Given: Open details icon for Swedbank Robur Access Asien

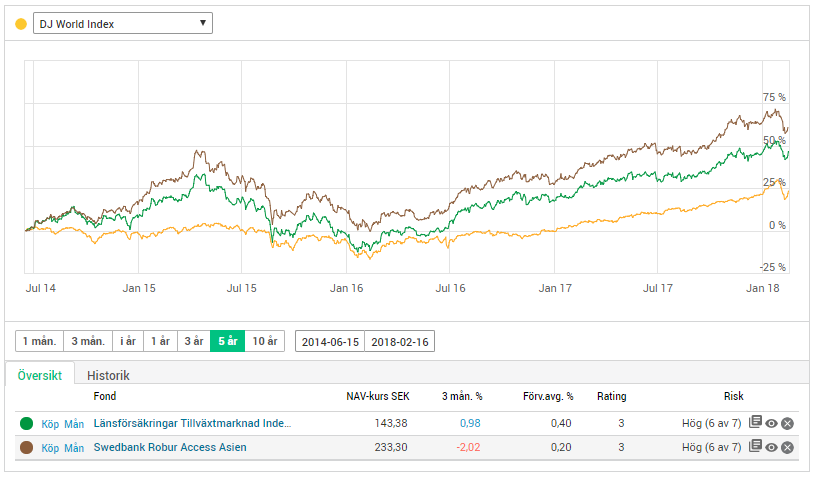Looking at the screenshot, I should point(756,447).
